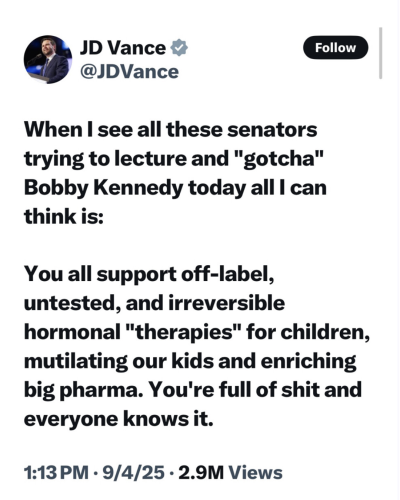Open JD Vance's profile picture

(x=48, y=59)
